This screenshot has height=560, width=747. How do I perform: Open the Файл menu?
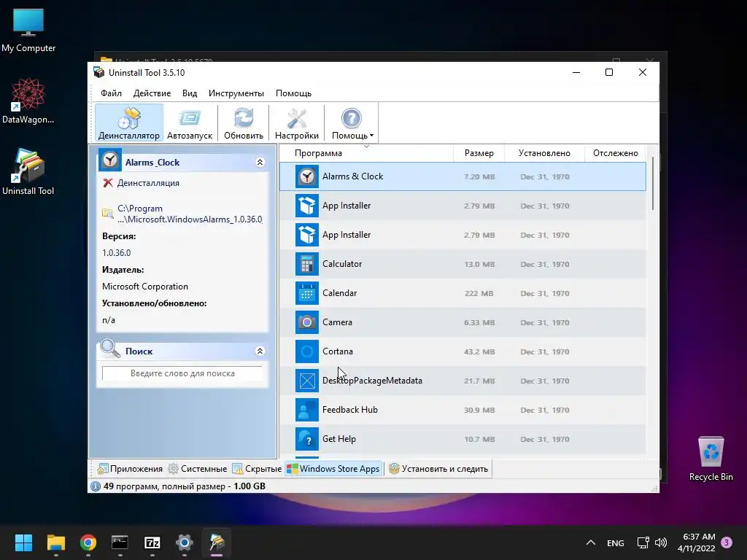pyautogui.click(x=111, y=93)
